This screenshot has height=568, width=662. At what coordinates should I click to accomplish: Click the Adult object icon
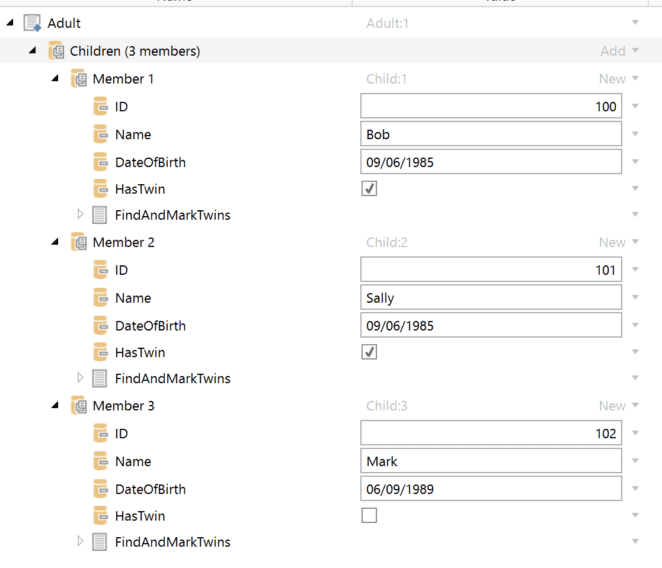click(32, 23)
